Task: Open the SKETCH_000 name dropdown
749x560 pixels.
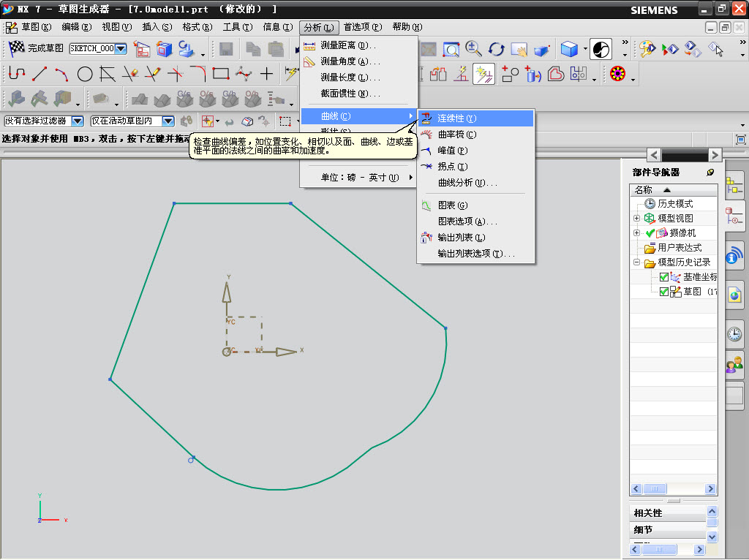Action: [x=121, y=48]
